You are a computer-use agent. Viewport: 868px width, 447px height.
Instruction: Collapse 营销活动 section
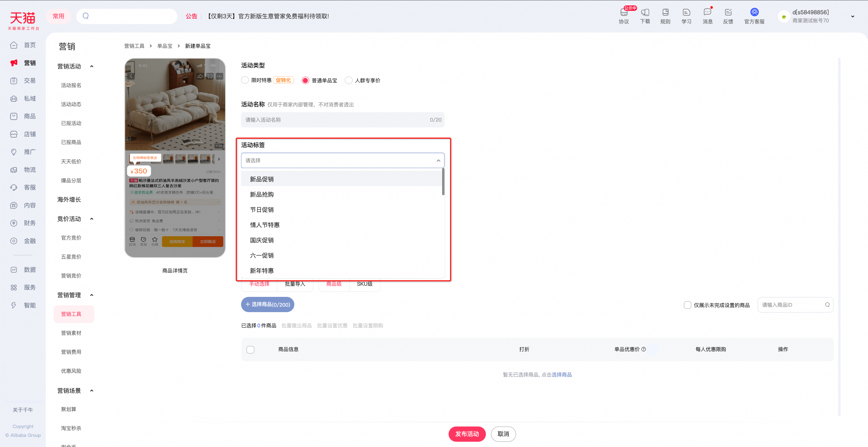click(x=92, y=66)
